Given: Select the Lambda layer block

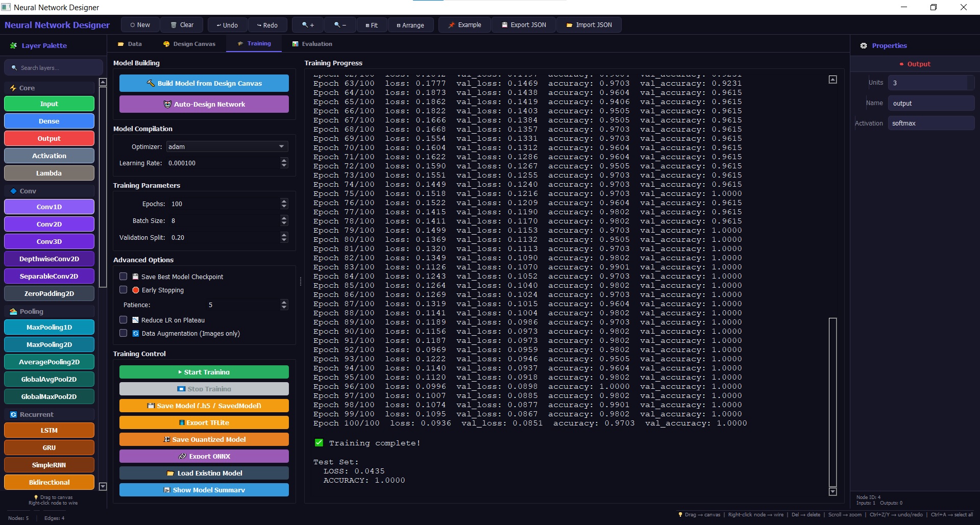Looking at the screenshot, I should click(x=49, y=173).
